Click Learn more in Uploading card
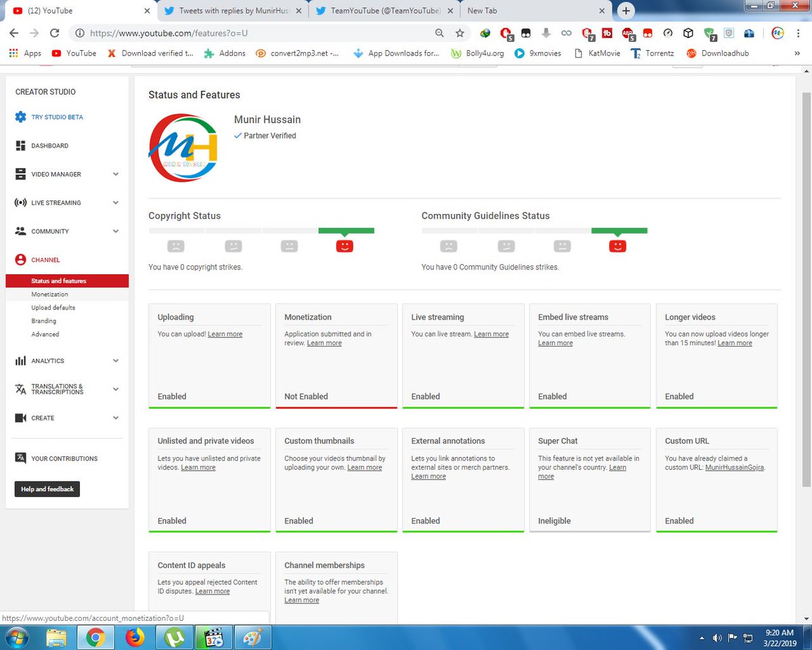The height and width of the screenshot is (650, 812). pyautogui.click(x=225, y=334)
